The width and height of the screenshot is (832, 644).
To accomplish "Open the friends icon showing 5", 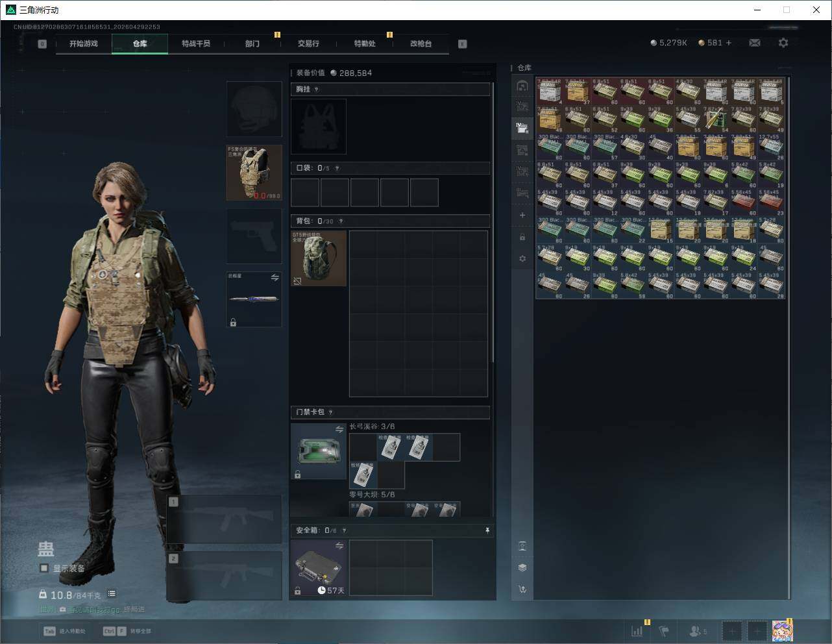I will (x=698, y=630).
